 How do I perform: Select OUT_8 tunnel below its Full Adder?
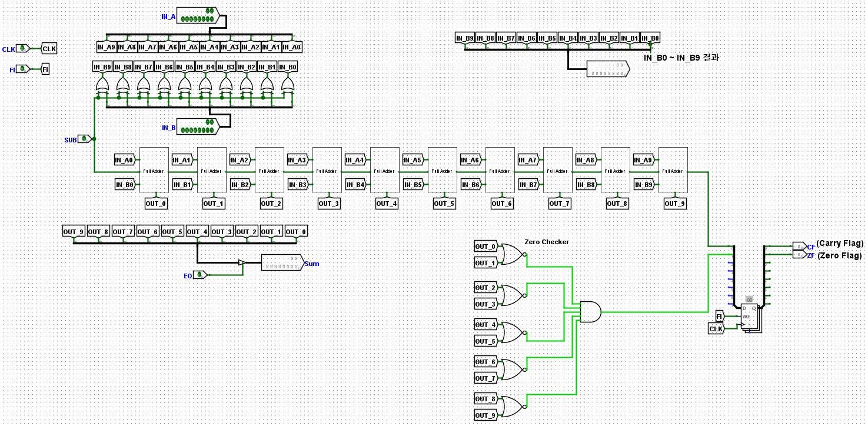(x=617, y=204)
